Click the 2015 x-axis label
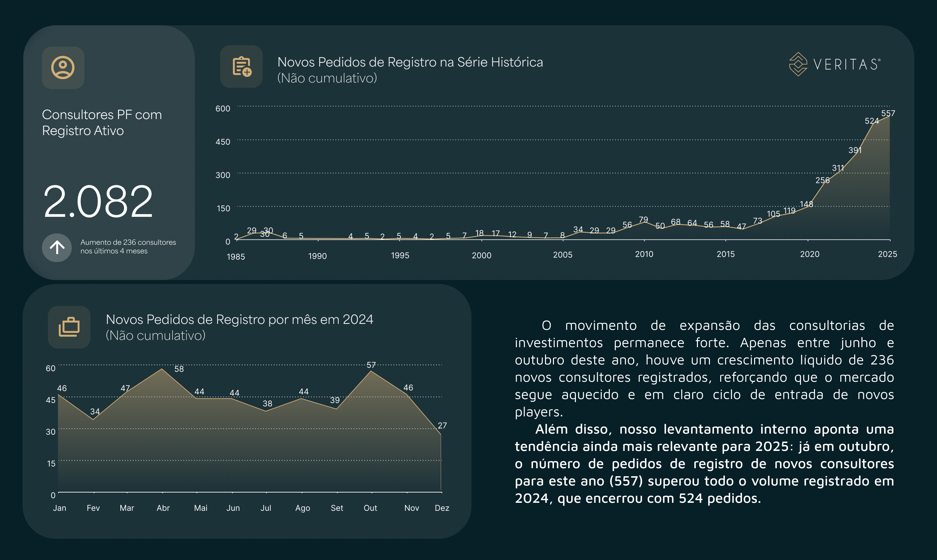Image resolution: width=937 pixels, height=560 pixels. (x=726, y=254)
